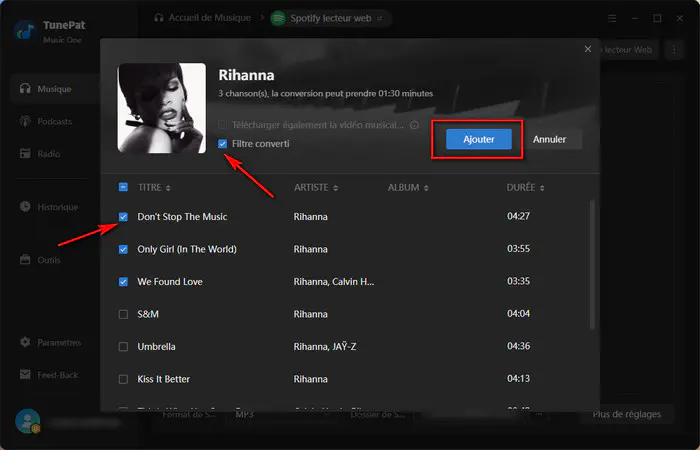
Task: Open Paramètres in the sidebar
Action: pyautogui.click(x=59, y=342)
